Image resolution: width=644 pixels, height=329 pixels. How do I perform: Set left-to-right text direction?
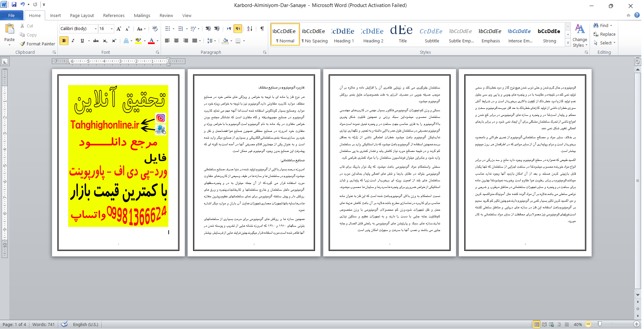click(x=229, y=29)
